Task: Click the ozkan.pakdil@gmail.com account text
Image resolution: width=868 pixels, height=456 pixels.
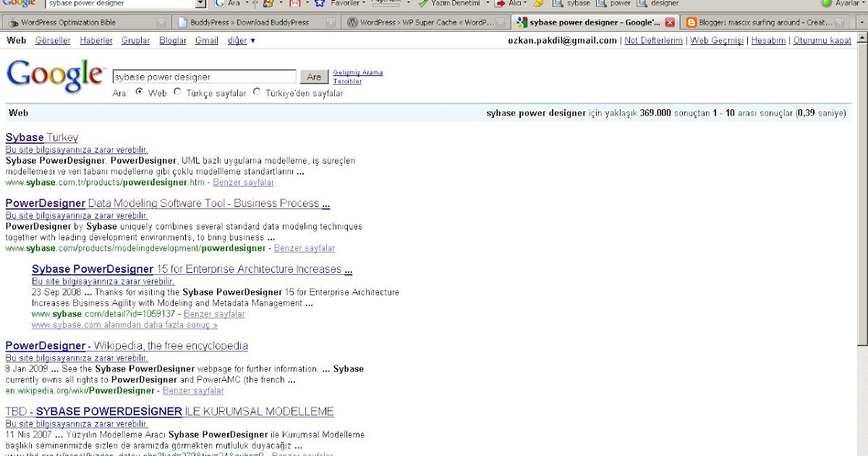Action: pos(563,41)
